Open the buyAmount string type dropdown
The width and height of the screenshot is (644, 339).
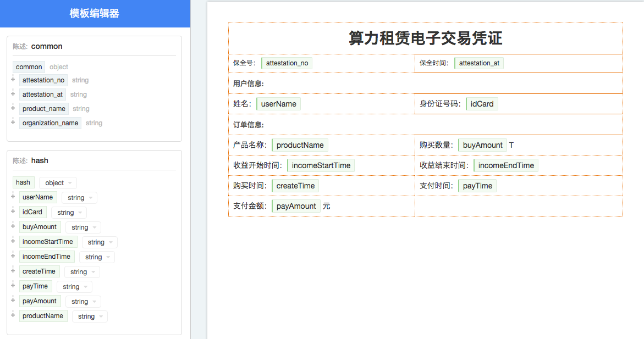(x=84, y=227)
